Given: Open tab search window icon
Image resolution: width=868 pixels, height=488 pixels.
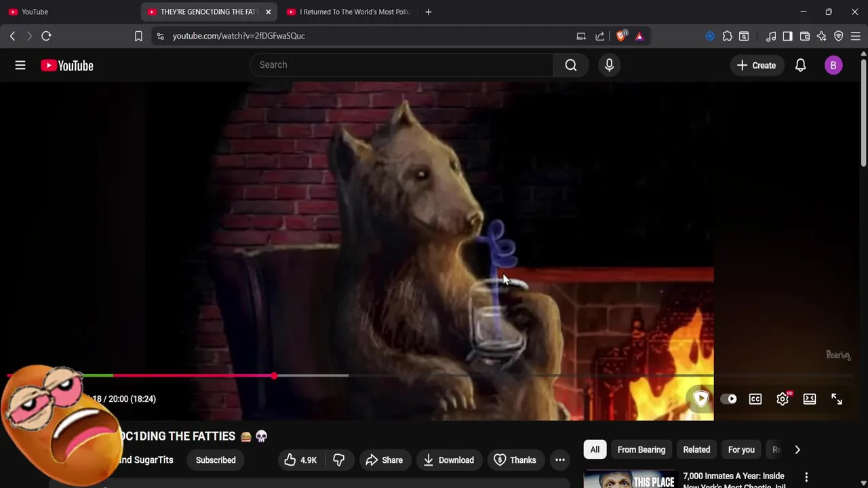Looking at the screenshot, I should pyautogui.click(x=744, y=36).
